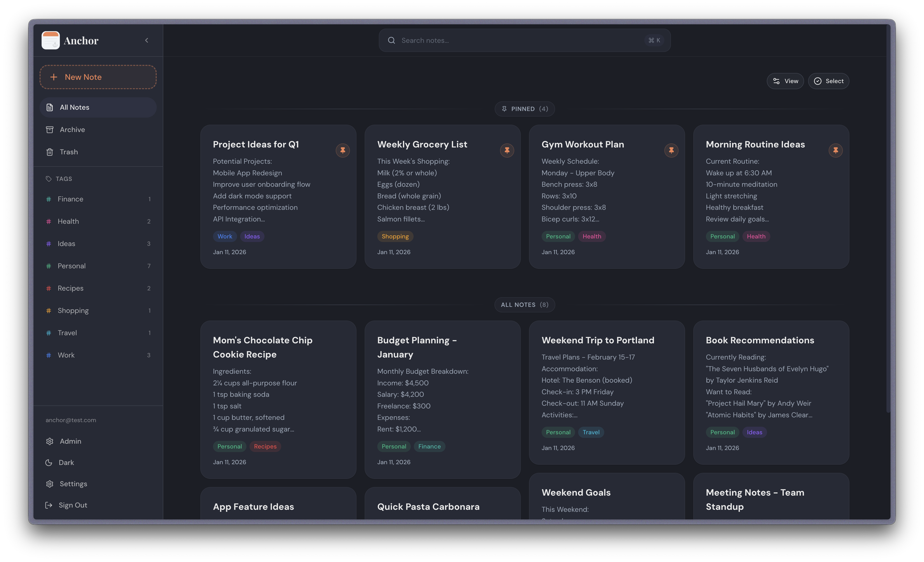The width and height of the screenshot is (924, 562).
Task: Unpin the Weekly Grocery List note
Action: coord(507,150)
